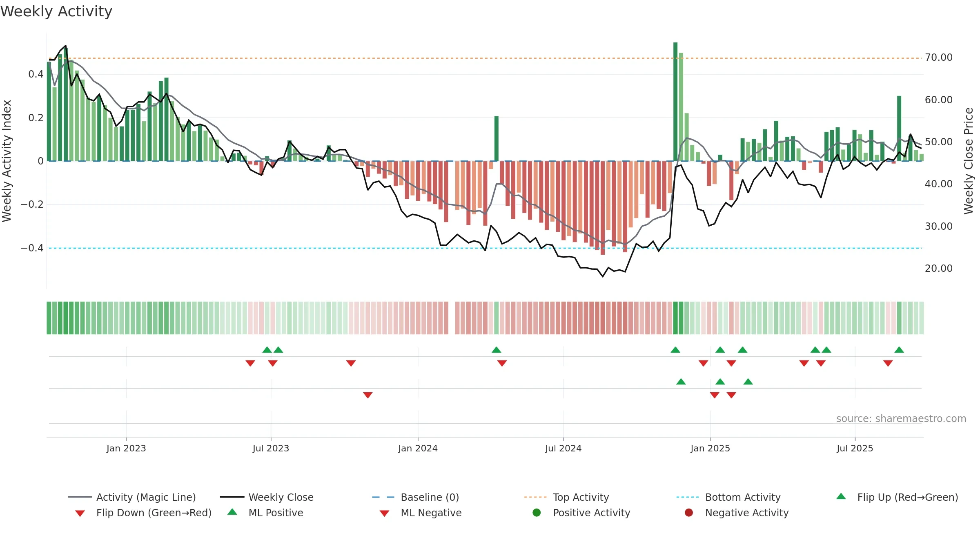Click the isolated green bar in spring 2024
Image resolution: width=980 pixels, height=551 pixels.
pyautogui.click(x=497, y=139)
